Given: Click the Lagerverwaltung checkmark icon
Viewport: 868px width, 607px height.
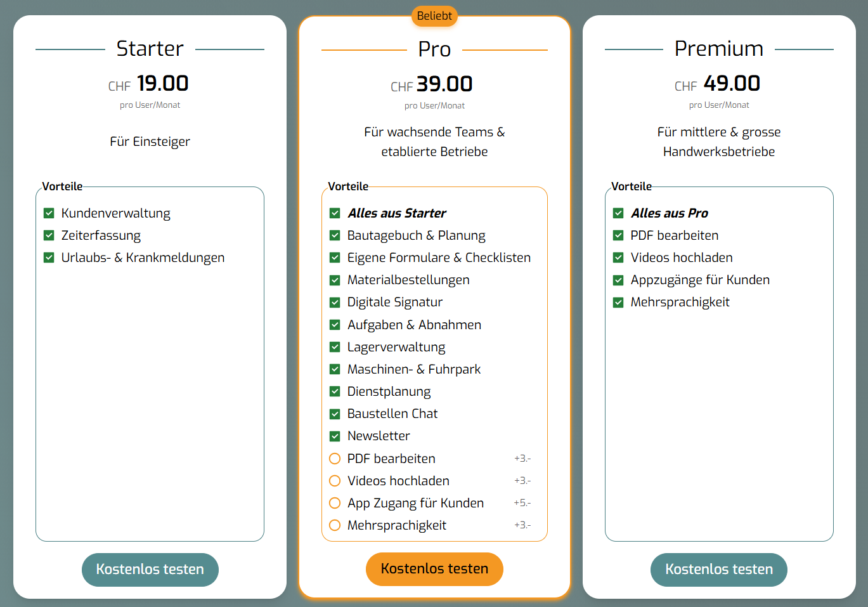Looking at the screenshot, I should (x=335, y=347).
